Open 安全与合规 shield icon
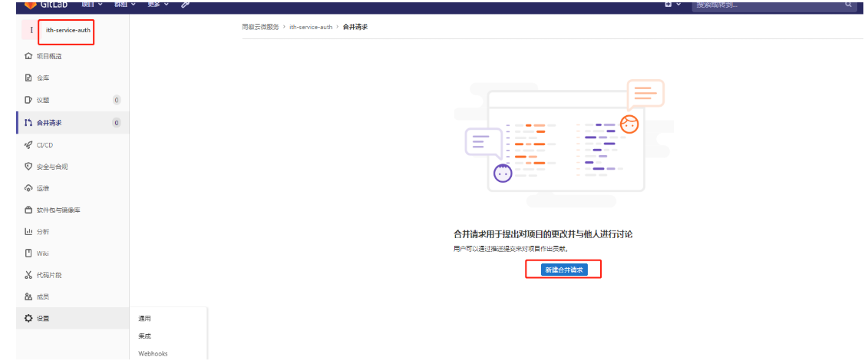The height and width of the screenshot is (361, 868). pos(28,167)
